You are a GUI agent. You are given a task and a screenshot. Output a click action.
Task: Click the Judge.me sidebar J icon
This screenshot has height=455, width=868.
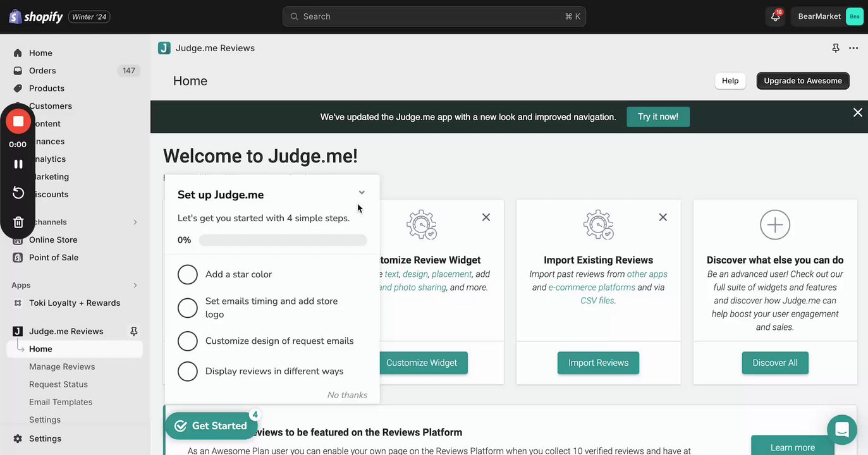pos(18,331)
